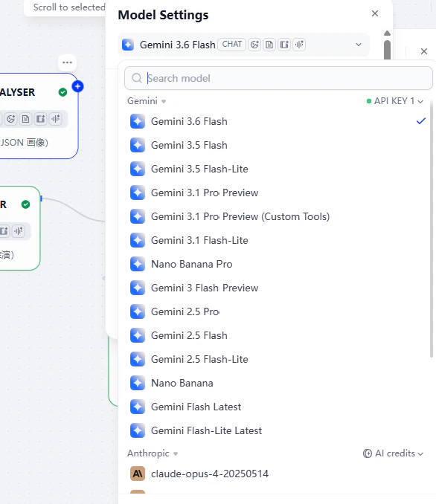Choose Gemini 3.5 Flash model
This screenshot has height=504, width=436.
(277, 145)
